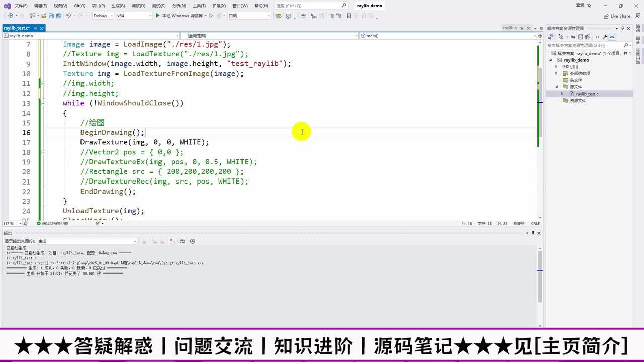Open the main() member dropdown
Screen dimensions: 644x362
tap(448, 36)
